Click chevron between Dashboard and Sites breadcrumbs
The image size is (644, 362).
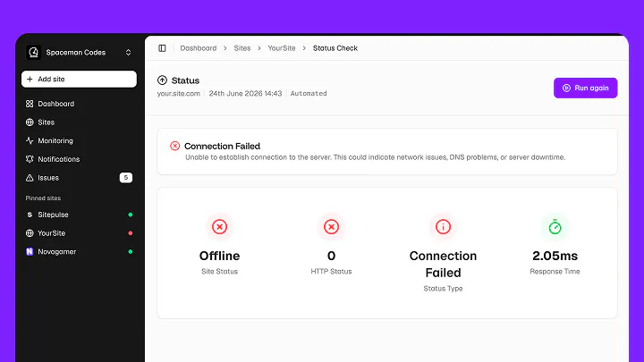[225, 48]
